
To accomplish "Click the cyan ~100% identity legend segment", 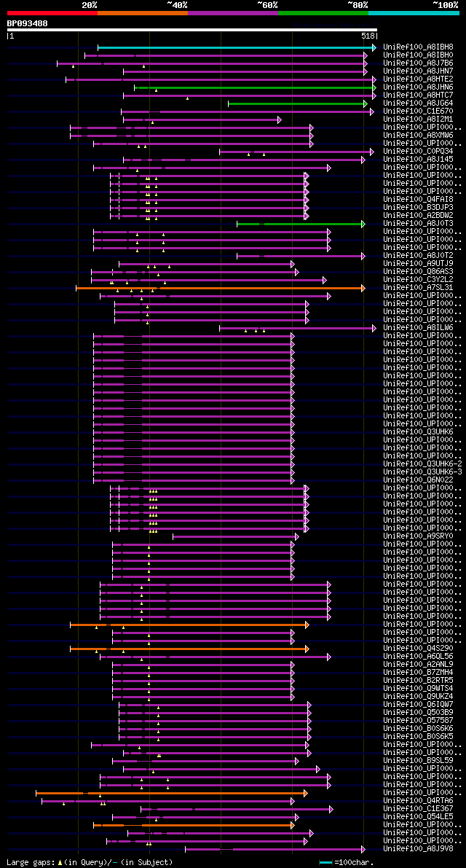I will [414, 12].
